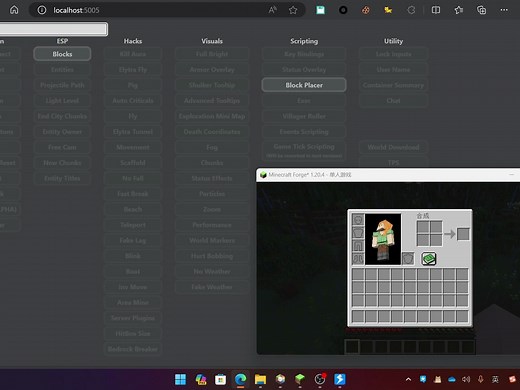Toggle the Scaffold hack
This screenshot has width=520, height=390.
(133, 163)
